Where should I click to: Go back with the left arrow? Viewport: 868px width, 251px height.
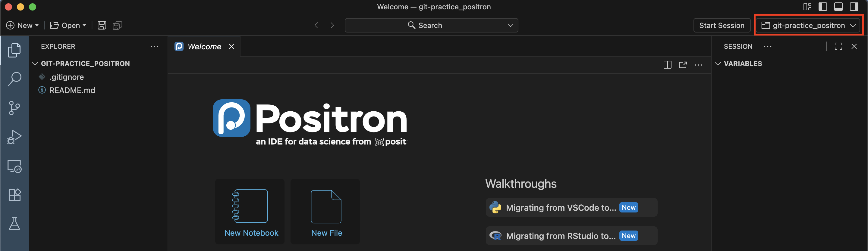316,25
